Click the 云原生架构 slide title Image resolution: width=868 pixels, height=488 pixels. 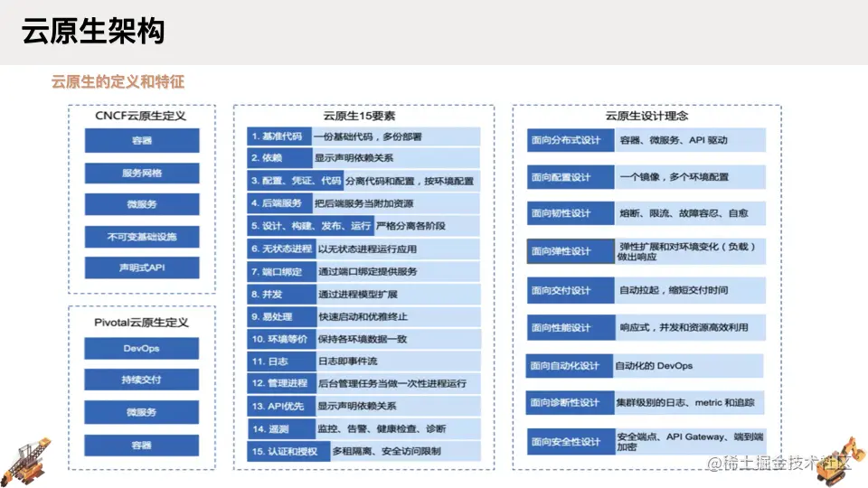click(93, 31)
